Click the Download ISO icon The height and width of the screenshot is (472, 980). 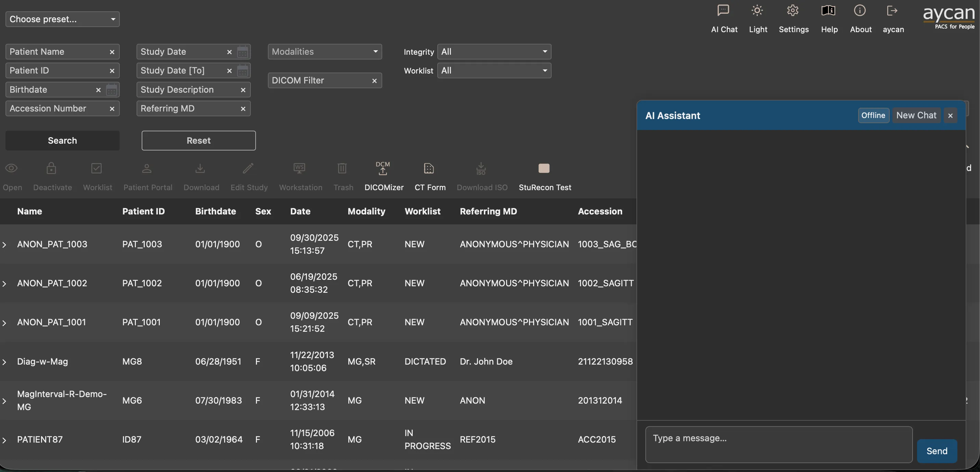[x=481, y=168]
